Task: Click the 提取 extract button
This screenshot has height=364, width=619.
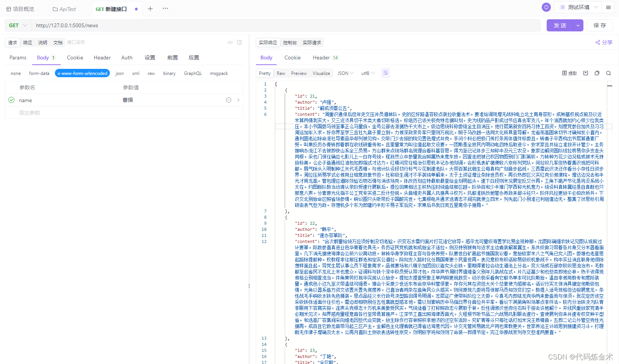Action: (569, 73)
